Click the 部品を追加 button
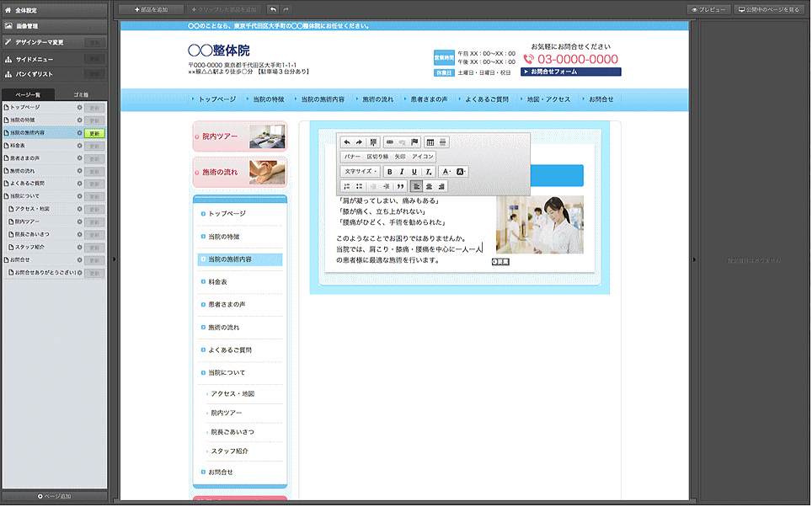 click(x=152, y=9)
